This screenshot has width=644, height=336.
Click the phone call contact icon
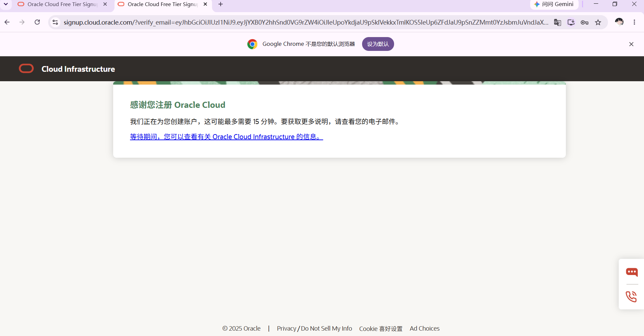631,297
